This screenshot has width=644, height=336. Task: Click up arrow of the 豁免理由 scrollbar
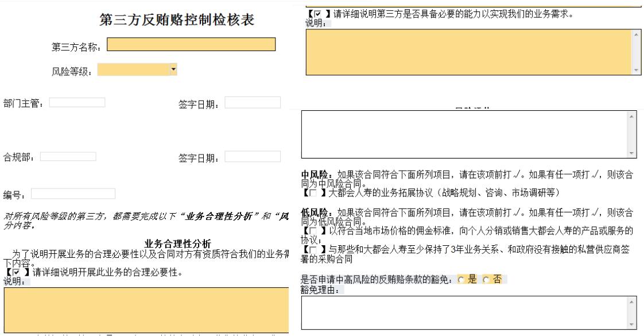tap(632, 302)
